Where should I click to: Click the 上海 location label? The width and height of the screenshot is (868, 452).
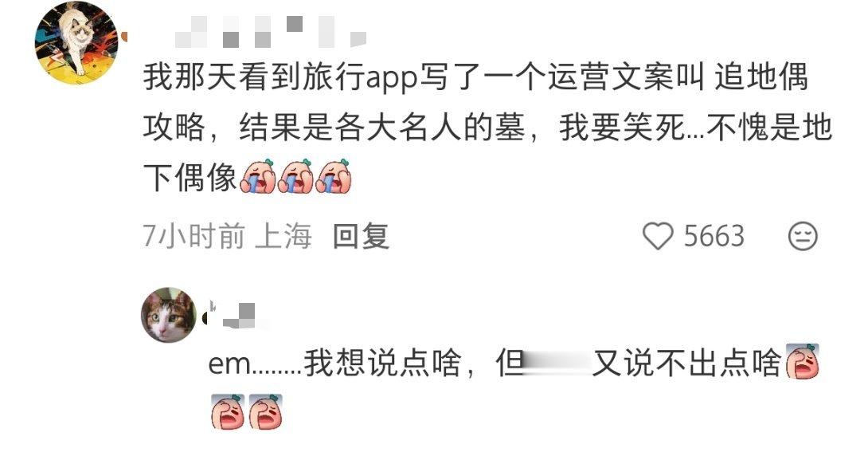(283, 237)
